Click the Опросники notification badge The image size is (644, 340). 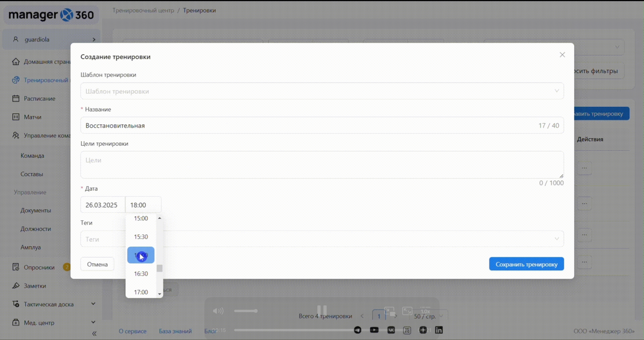67,267
